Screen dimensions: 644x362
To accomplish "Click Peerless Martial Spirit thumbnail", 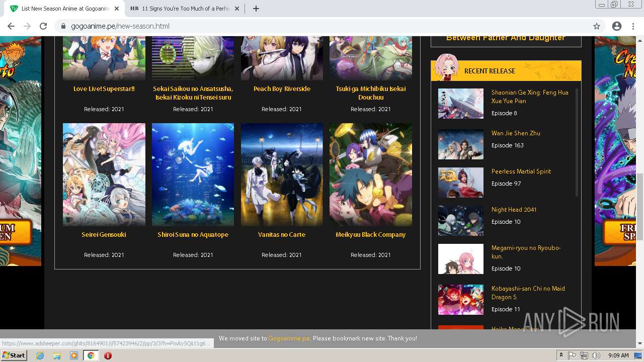I will click(x=461, y=183).
